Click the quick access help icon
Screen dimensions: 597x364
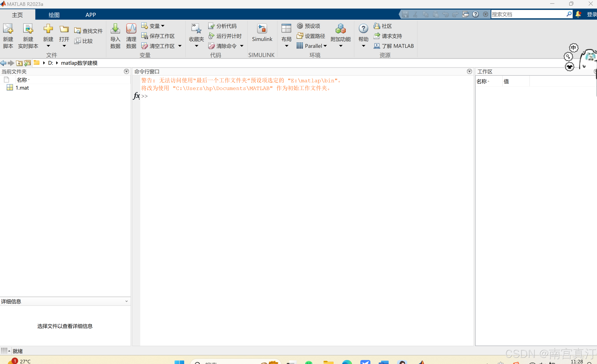click(476, 14)
